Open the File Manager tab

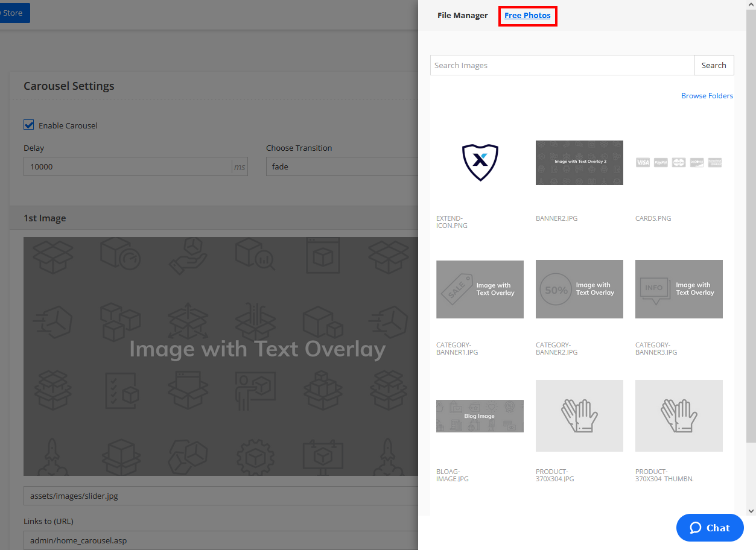click(463, 16)
